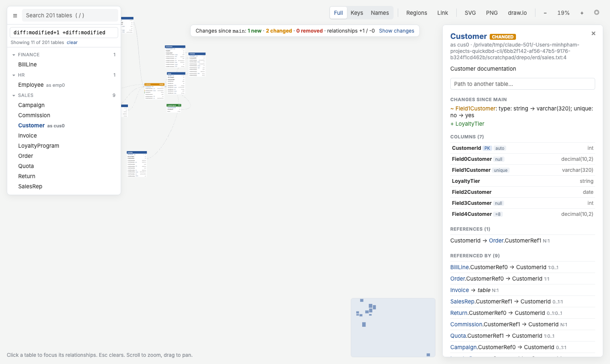Zoom in with the plus button

[582, 13]
